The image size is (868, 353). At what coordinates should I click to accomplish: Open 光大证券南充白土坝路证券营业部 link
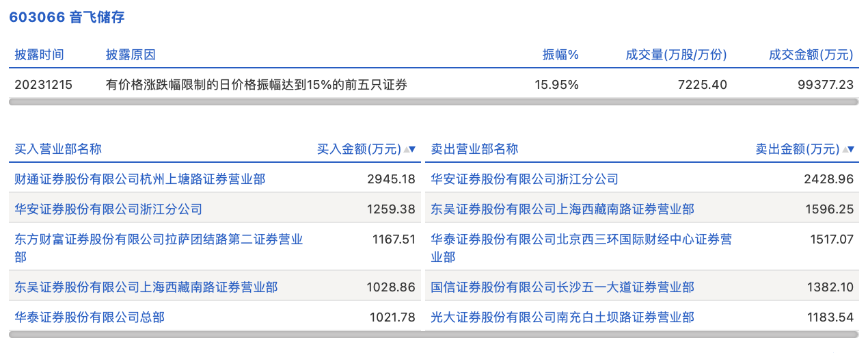(x=562, y=317)
